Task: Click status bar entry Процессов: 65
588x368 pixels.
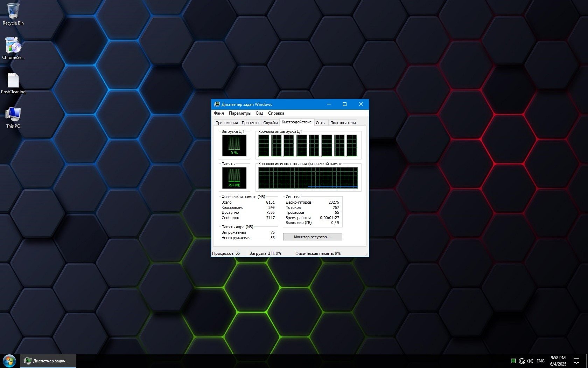Action: (226, 253)
